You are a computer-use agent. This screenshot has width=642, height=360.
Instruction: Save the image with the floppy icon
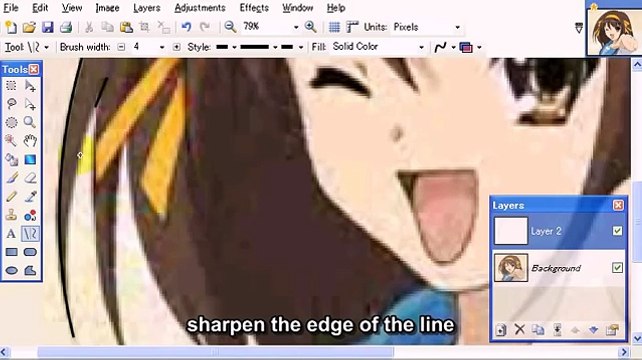tap(47, 27)
